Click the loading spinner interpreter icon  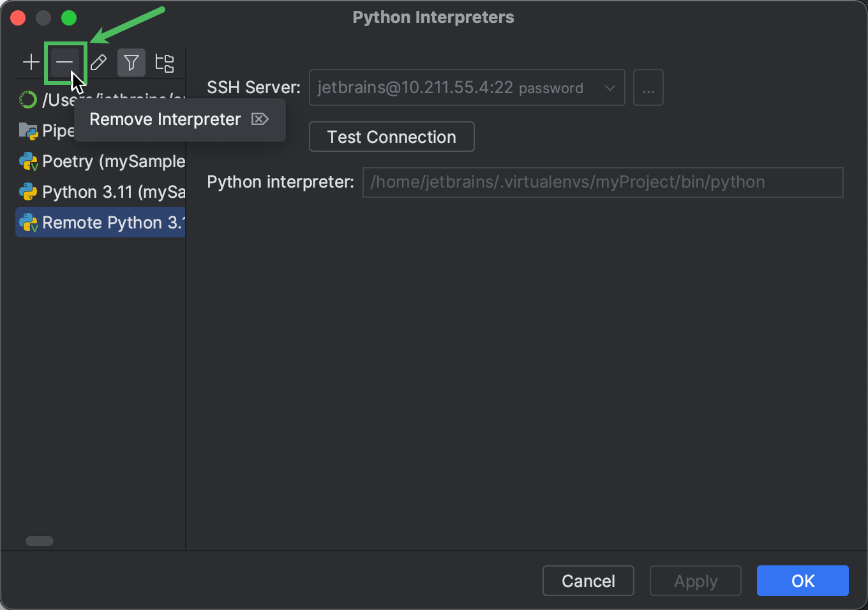click(27, 100)
